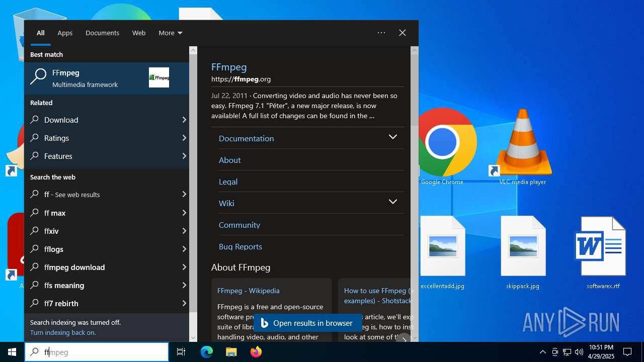Expand the ff7 rebirth suggestion
Screen dimensions: 644x362
tap(184, 303)
